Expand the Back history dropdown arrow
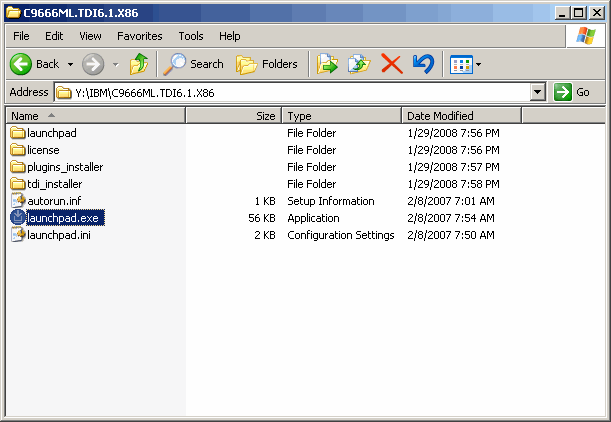 click(x=68, y=64)
